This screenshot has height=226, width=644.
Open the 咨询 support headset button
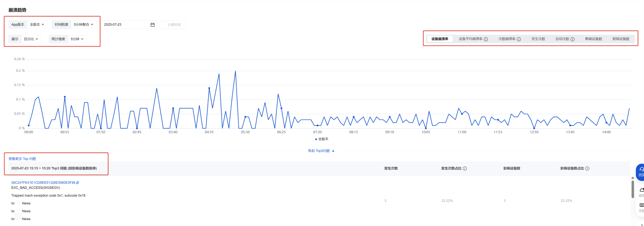point(641,171)
